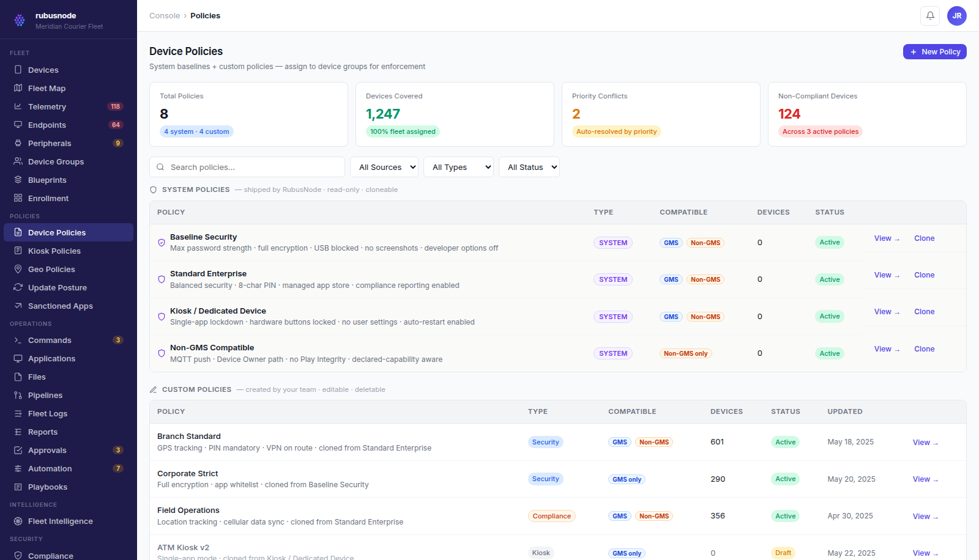The width and height of the screenshot is (979, 560).
Task: Click the Non-Compliant Devices card
Action: tap(867, 114)
